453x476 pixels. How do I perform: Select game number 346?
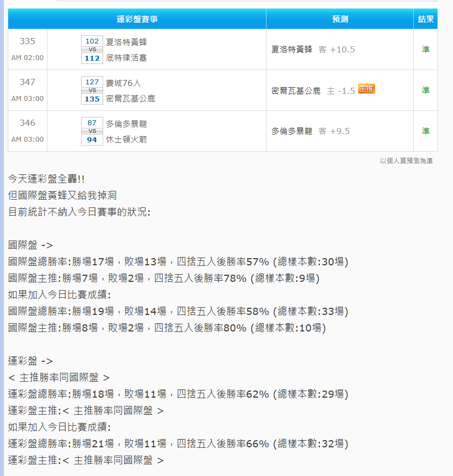[28, 122]
